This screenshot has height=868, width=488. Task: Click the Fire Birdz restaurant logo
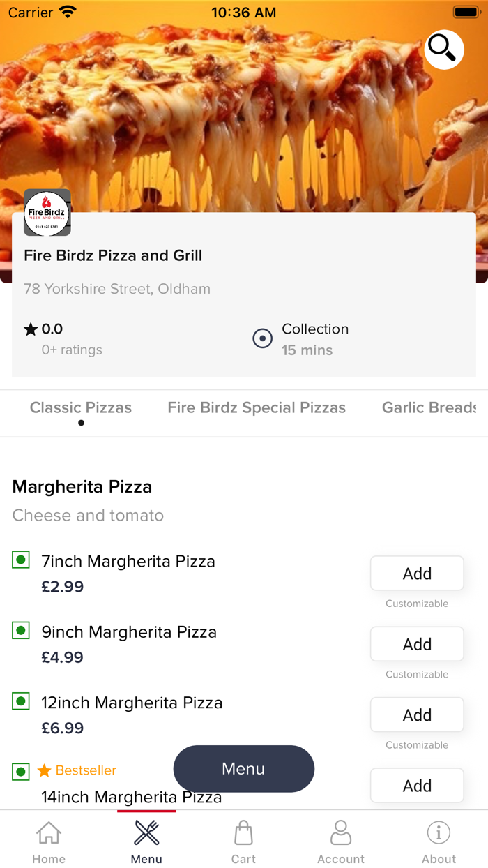click(x=47, y=212)
